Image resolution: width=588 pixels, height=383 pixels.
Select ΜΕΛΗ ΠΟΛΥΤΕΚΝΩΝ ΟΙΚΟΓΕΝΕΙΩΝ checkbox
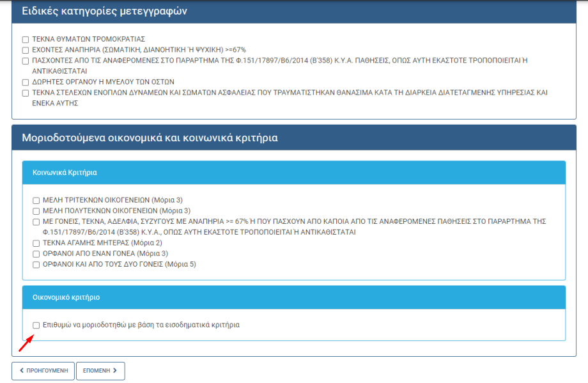tap(36, 210)
